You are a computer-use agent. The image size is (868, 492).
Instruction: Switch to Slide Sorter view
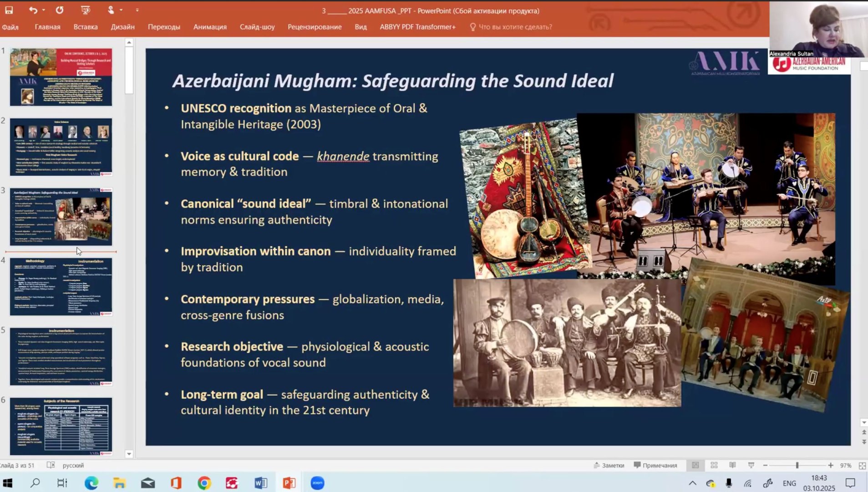[714, 465]
